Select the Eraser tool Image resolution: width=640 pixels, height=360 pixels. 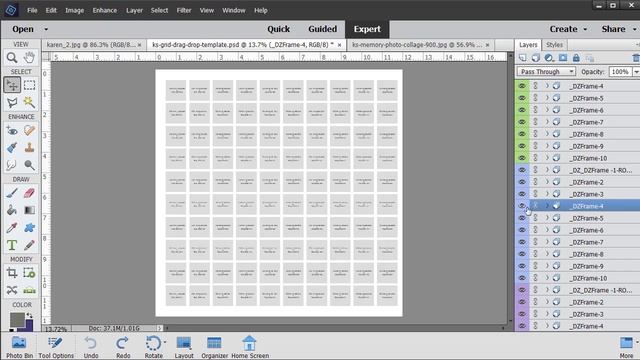29,193
